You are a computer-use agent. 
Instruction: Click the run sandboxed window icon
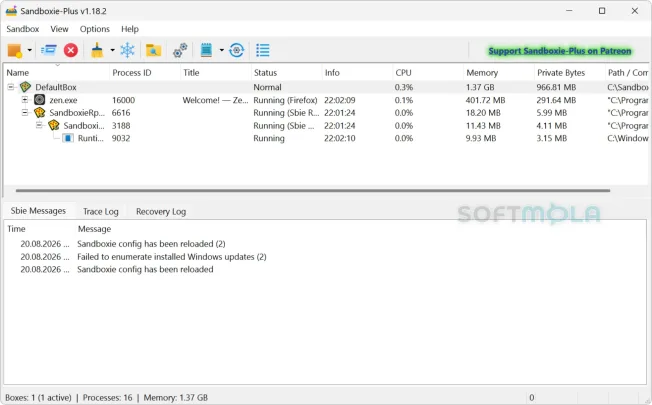pos(49,50)
